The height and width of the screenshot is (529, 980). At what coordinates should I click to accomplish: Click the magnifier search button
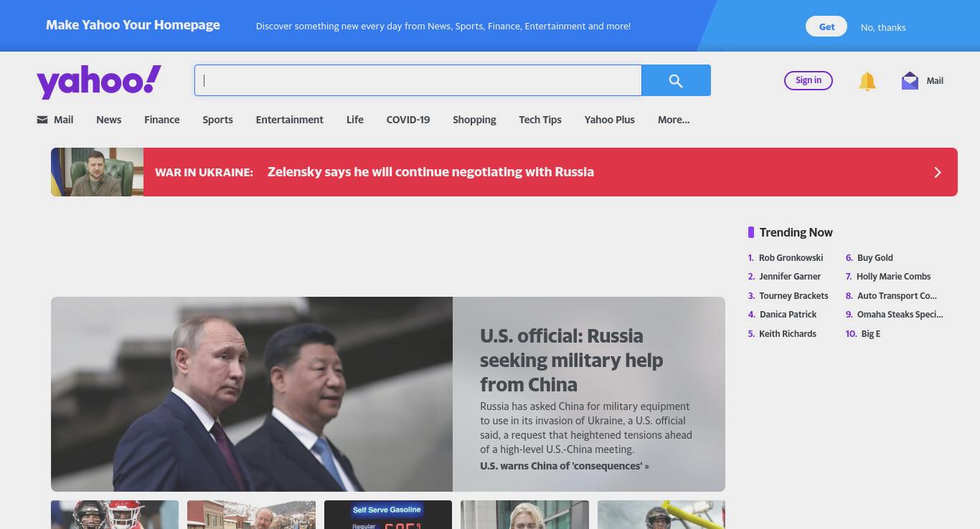[x=676, y=80]
